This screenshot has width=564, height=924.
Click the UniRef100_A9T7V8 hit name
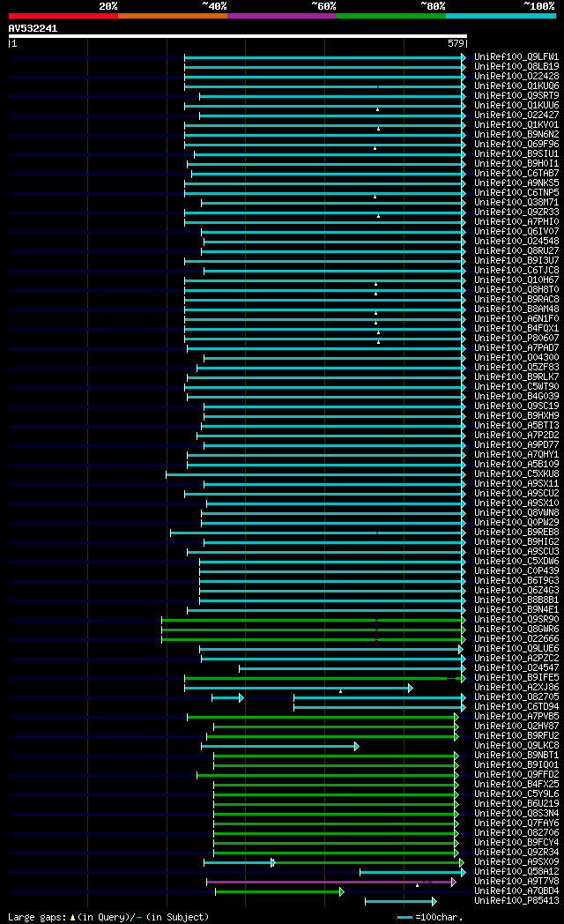[x=516, y=882]
